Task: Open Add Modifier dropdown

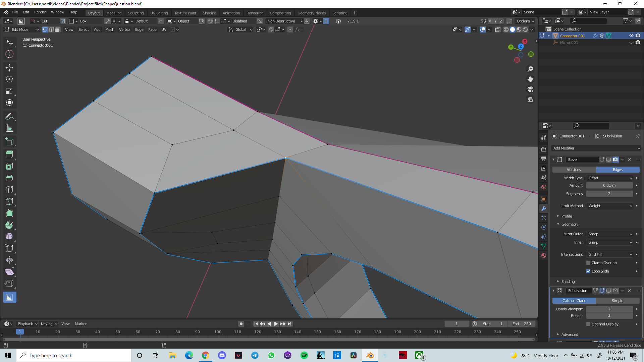Action: pos(596,148)
